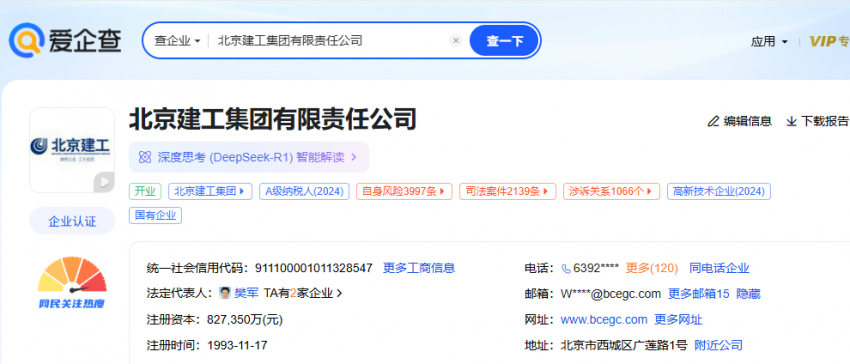Open the 附近公司 link

(x=718, y=345)
